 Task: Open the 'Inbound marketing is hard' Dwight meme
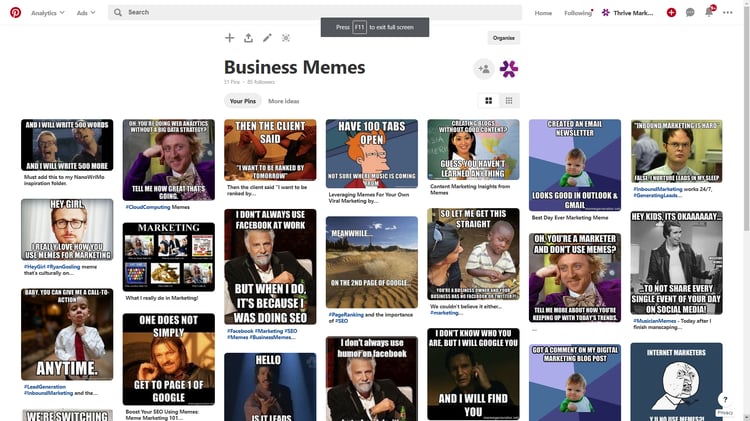click(x=676, y=151)
